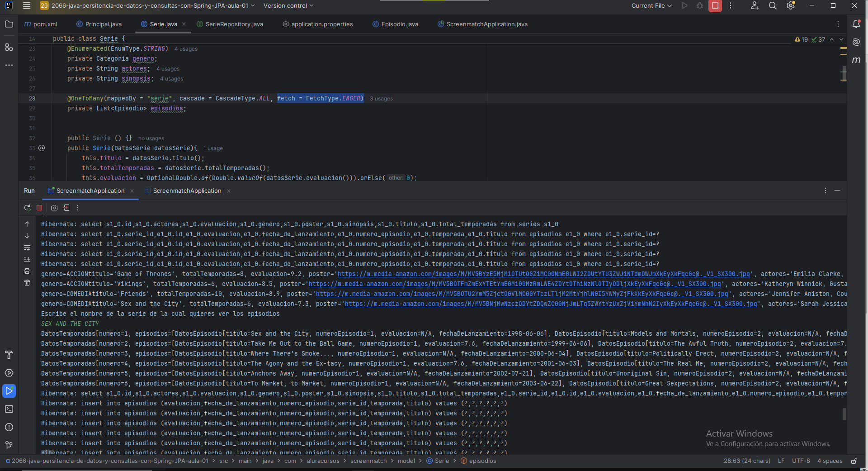The width and height of the screenshot is (868, 471).
Task: Open the Services tool window
Action: (9, 373)
